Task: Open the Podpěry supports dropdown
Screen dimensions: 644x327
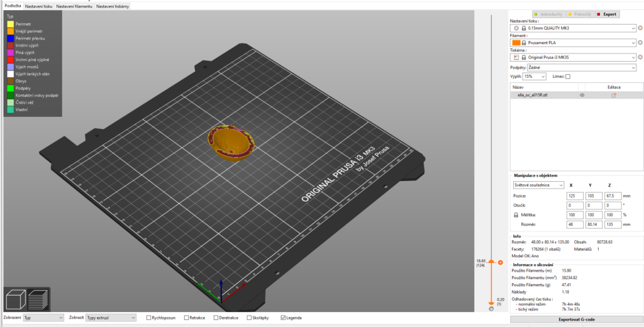Action: 582,67
